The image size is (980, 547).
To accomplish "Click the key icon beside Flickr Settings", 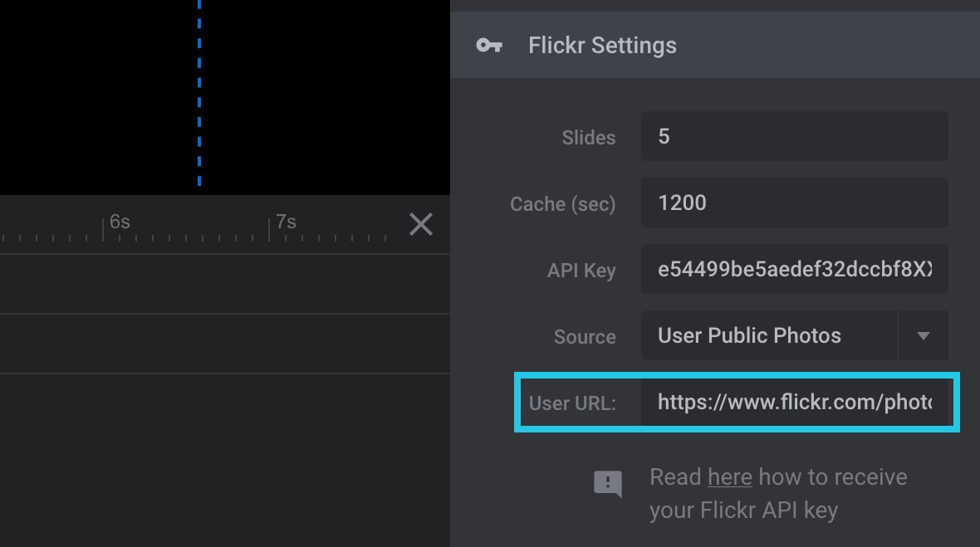I will (x=488, y=46).
